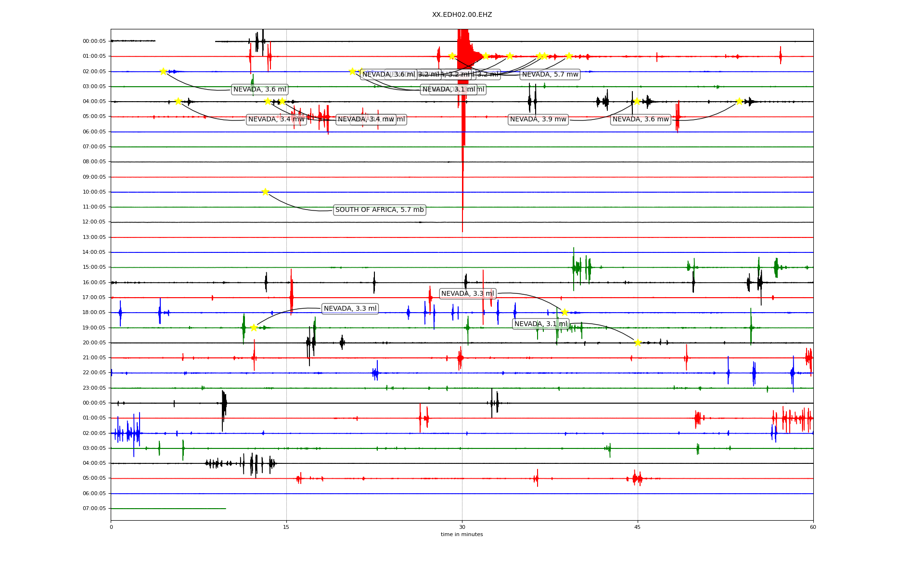This screenshot has height=578, width=924.
Task: Click the NEVADA, 3.6 mw annotation box
Action: click(641, 119)
